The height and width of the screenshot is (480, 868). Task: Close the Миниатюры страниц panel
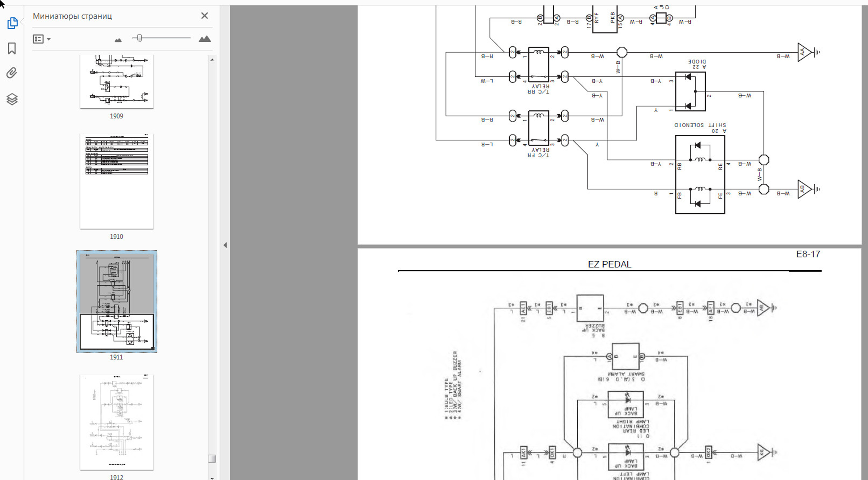click(204, 16)
